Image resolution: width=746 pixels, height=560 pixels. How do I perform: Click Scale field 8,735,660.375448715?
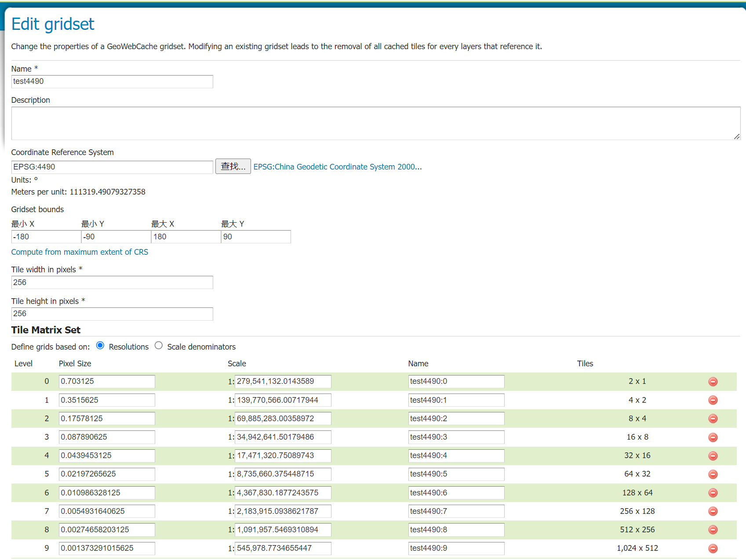click(283, 474)
